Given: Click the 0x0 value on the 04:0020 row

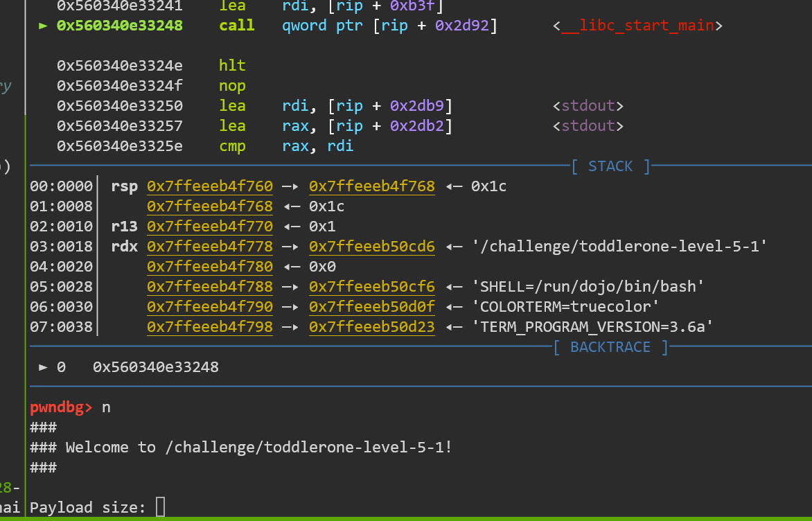Looking at the screenshot, I should point(322,267).
